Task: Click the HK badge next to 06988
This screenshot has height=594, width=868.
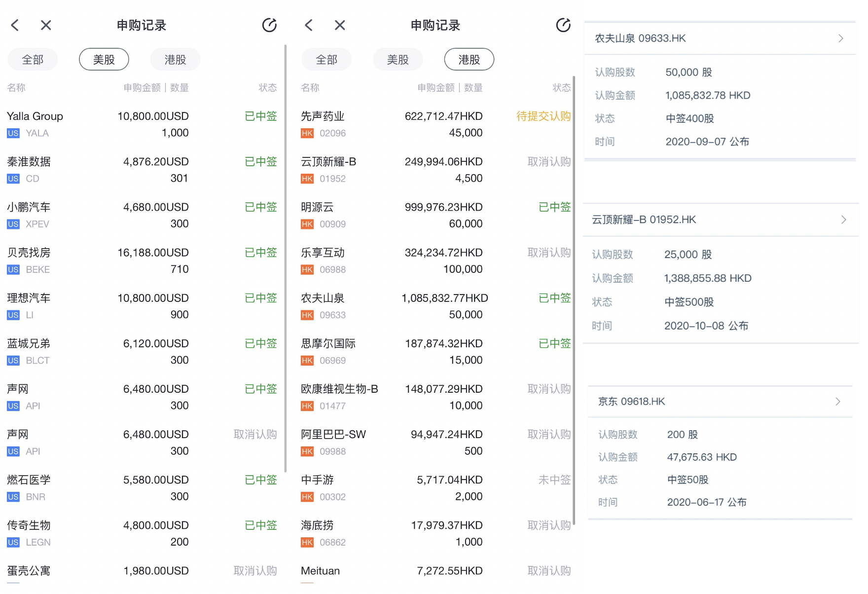Action: click(307, 269)
